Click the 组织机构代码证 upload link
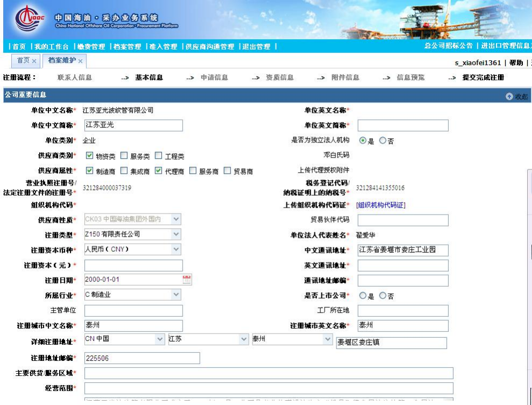 coord(381,205)
